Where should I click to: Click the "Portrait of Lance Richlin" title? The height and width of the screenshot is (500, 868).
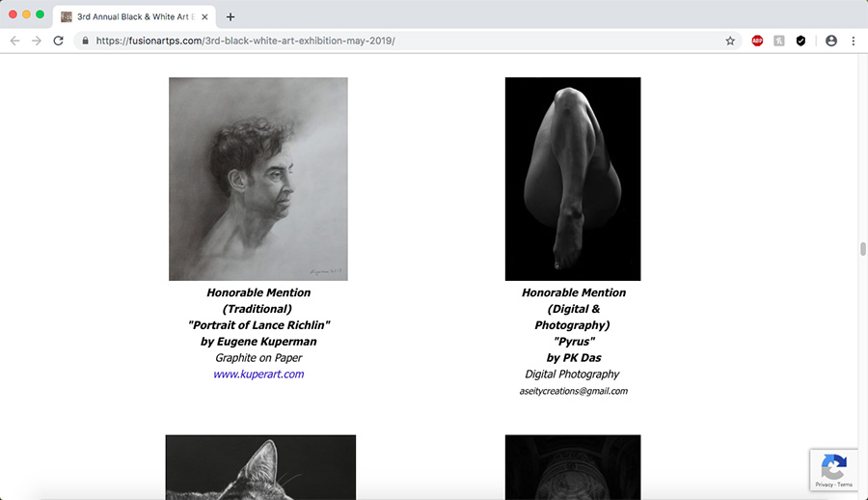[x=258, y=325]
